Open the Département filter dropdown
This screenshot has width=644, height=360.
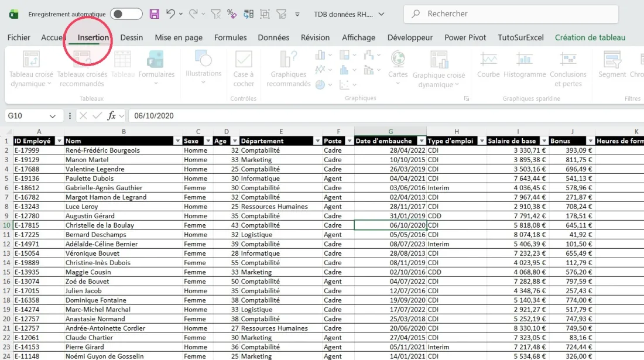pos(317,141)
